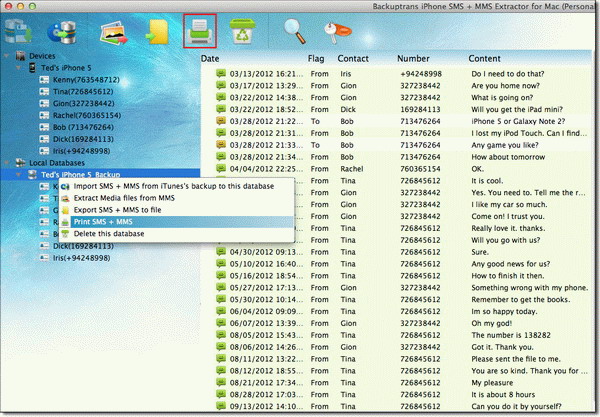Click the keys registration toolbar icon
600x417 pixels.
[337, 32]
